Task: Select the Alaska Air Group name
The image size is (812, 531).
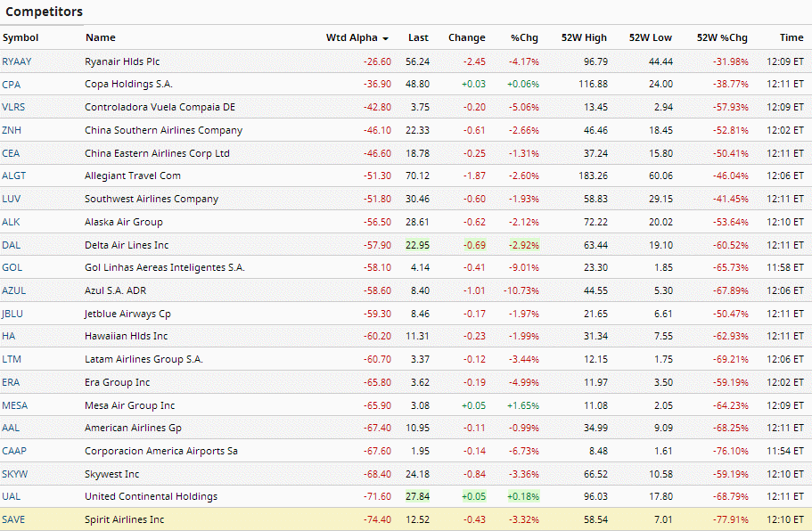Action: click(x=124, y=222)
